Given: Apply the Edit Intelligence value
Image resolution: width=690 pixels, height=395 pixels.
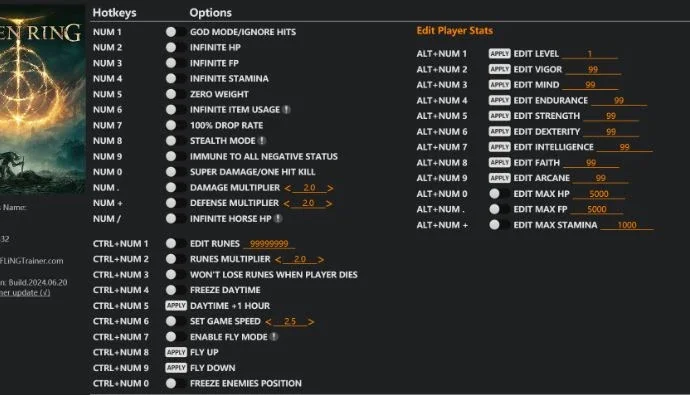Looking at the screenshot, I should (499, 147).
